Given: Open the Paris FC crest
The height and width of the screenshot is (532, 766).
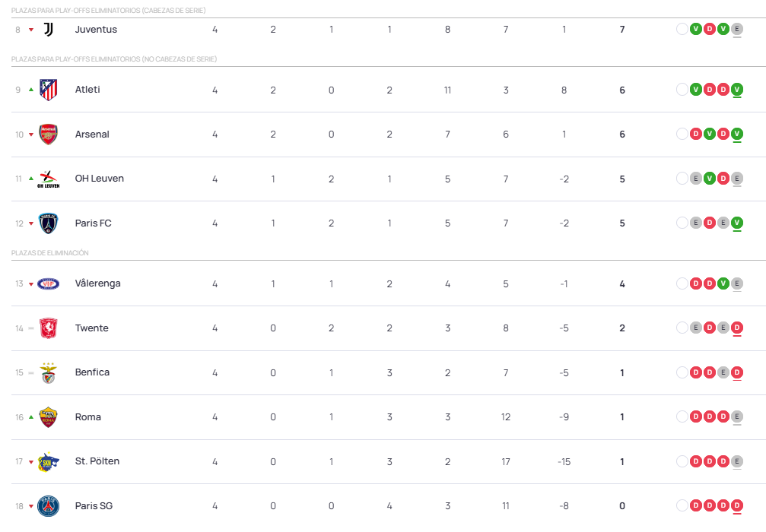Looking at the screenshot, I should coord(49,223).
